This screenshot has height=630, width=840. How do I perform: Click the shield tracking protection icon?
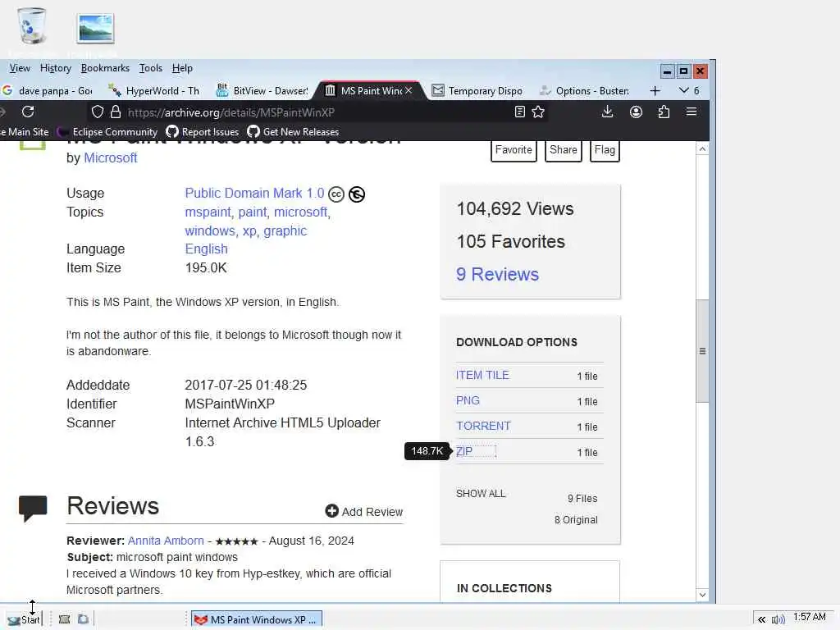click(97, 112)
